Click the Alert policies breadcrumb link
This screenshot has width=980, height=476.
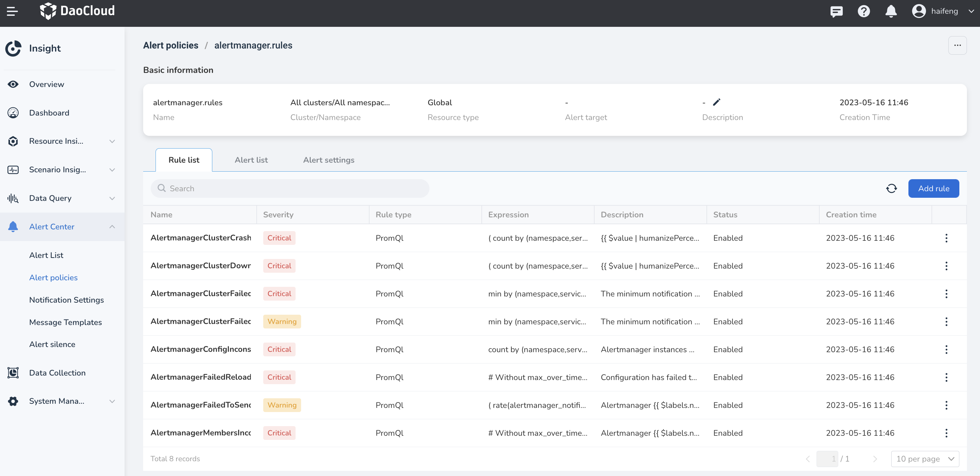click(170, 46)
